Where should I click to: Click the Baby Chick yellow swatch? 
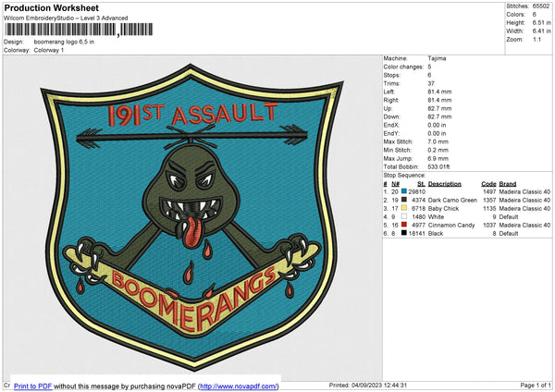pyautogui.click(x=404, y=208)
